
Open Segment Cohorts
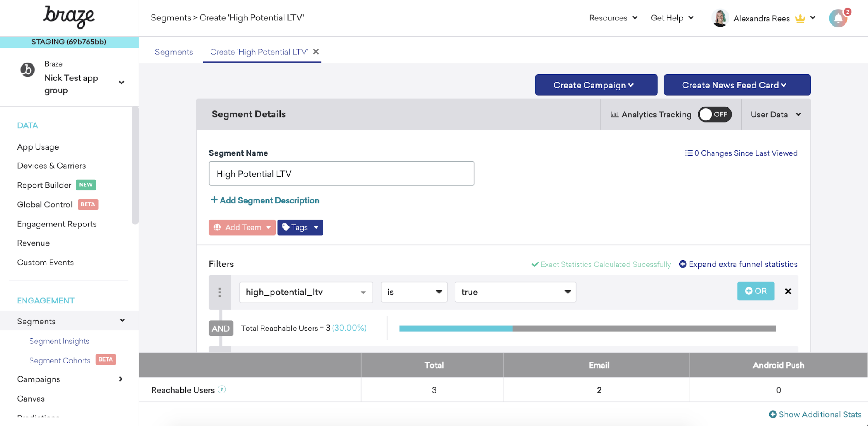pos(60,361)
